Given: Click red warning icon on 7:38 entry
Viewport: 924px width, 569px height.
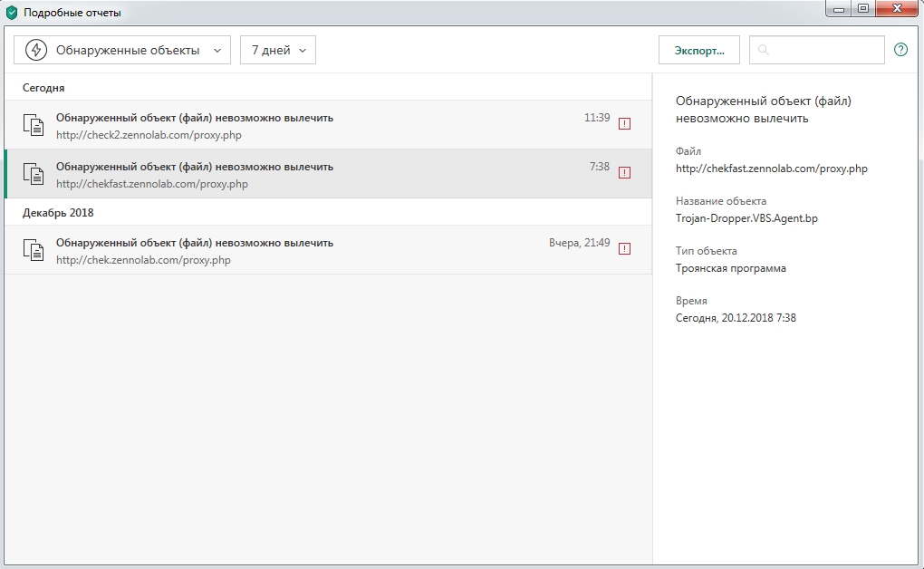Looking at the screenshot, I should (x=624, y=173).
